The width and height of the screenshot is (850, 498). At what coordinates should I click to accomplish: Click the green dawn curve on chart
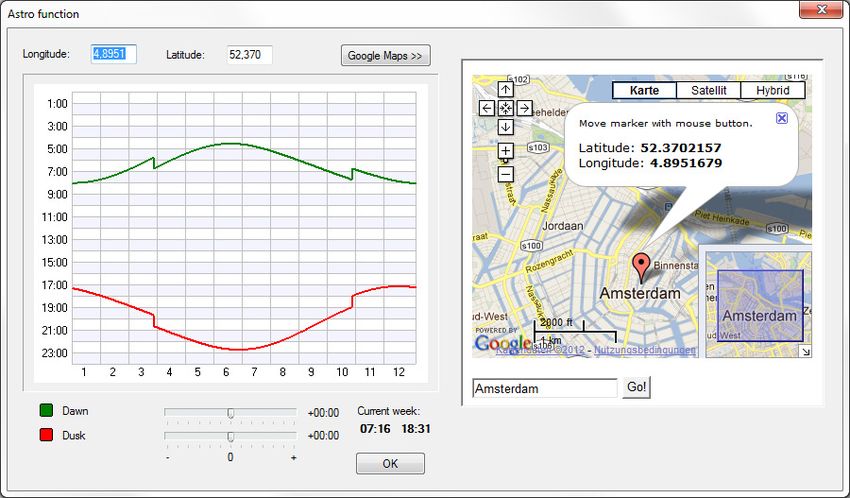[x=232, y=144]
